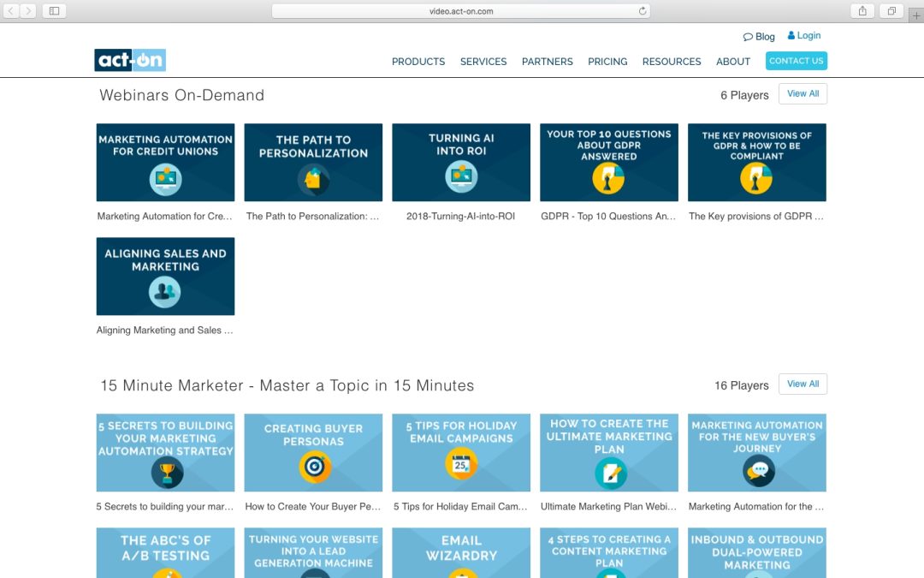Click View All for 15 Minute Marketer
The image size is (924, 578).
click(803, 384)
